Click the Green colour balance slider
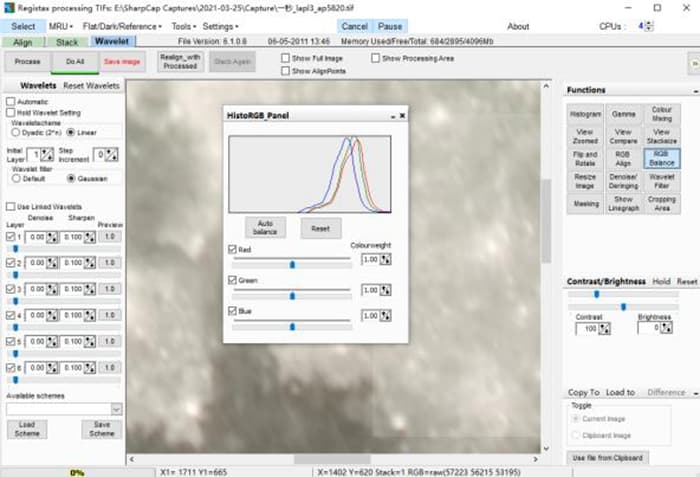This screenshot has height=477, width=700. (292, 296)
